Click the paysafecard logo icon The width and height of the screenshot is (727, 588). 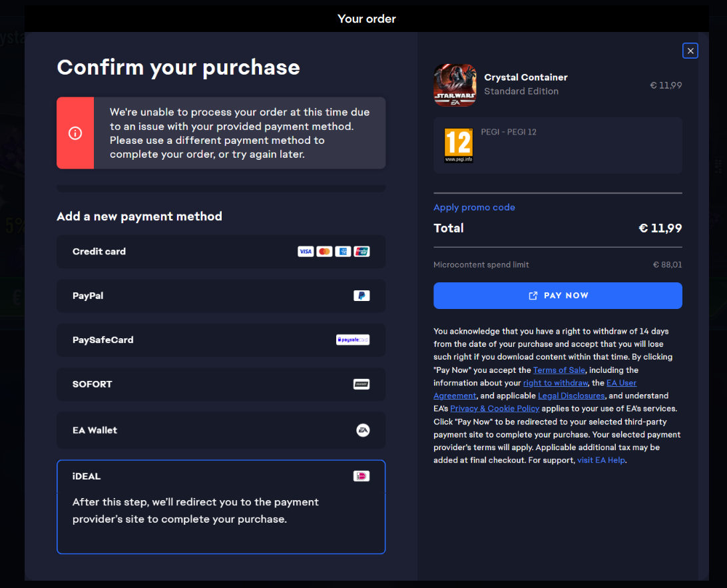[x=352, y=340]
